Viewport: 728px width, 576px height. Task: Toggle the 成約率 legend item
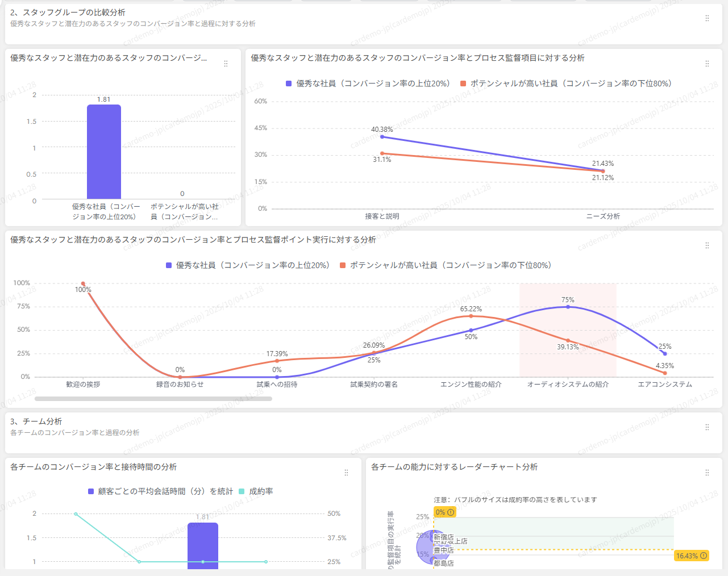pos(256,491)
